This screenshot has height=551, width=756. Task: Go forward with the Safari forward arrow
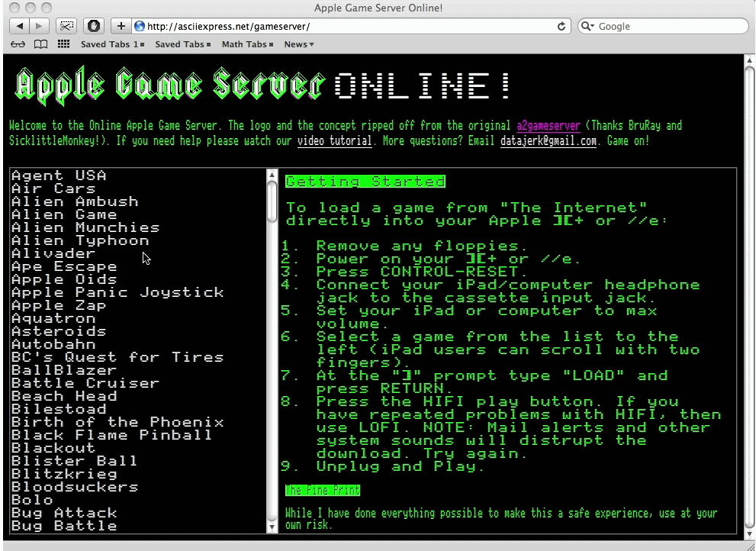(x=39, y=26)
